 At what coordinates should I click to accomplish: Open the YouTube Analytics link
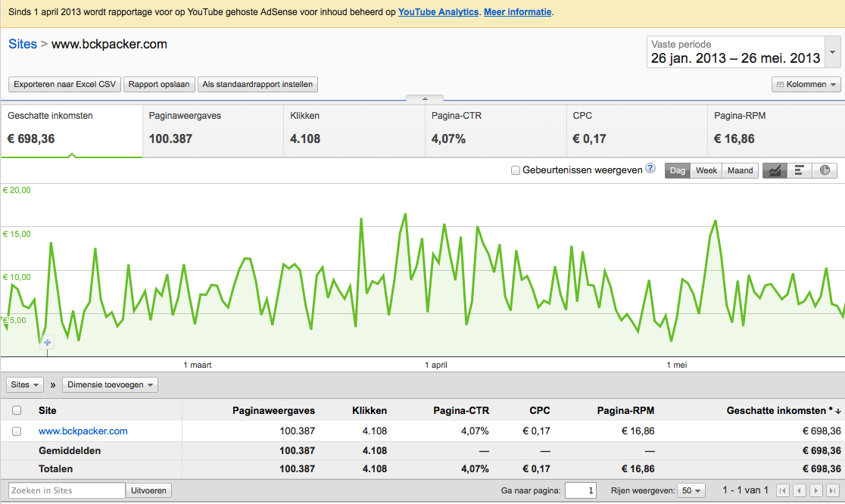(x=438, y=12)
